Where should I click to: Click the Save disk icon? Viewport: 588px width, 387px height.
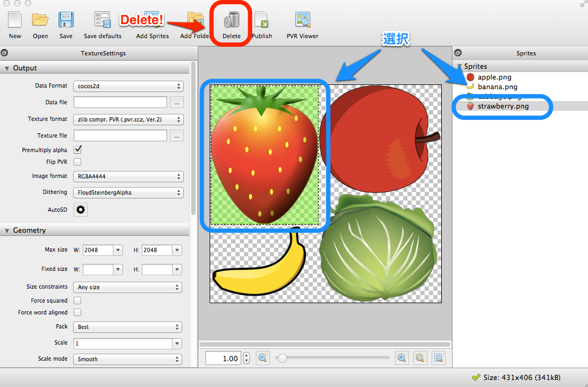(x=66, y=20)
